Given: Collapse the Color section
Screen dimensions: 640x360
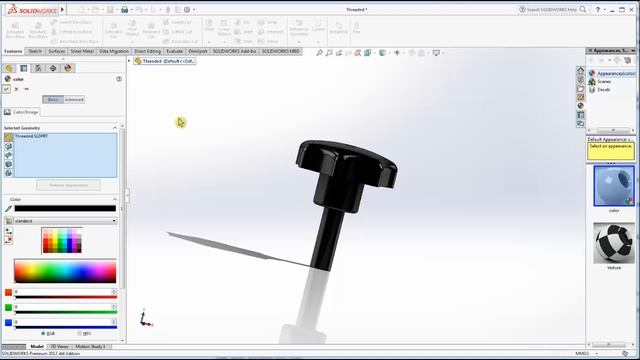Looking at the screenshot, I should point(115,199).
